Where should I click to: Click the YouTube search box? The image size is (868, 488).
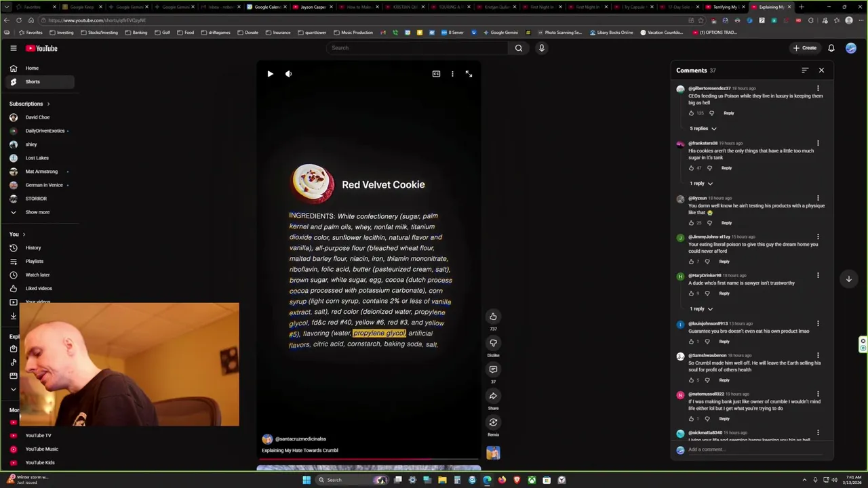click(417, 48)
